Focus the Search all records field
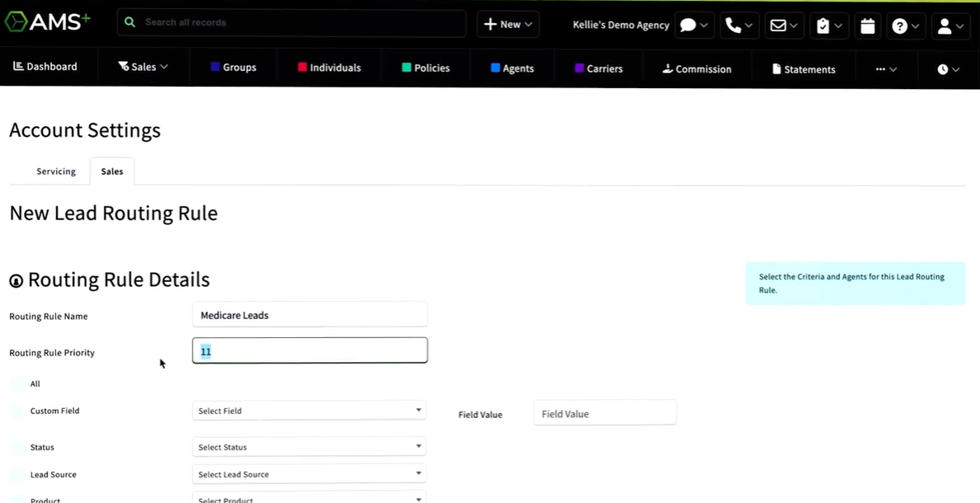Image resolution: width=980 pixels, height=503 pixels. tap(291, 22)
